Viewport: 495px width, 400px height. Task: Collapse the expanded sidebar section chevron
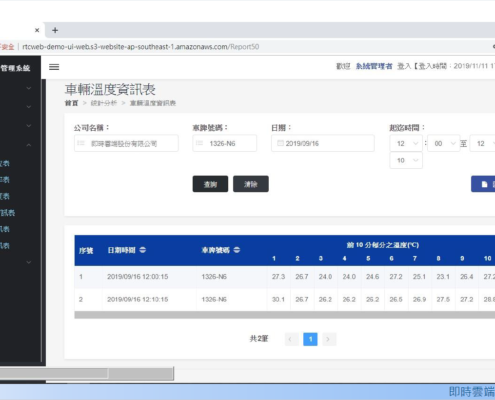coord(29,145)
